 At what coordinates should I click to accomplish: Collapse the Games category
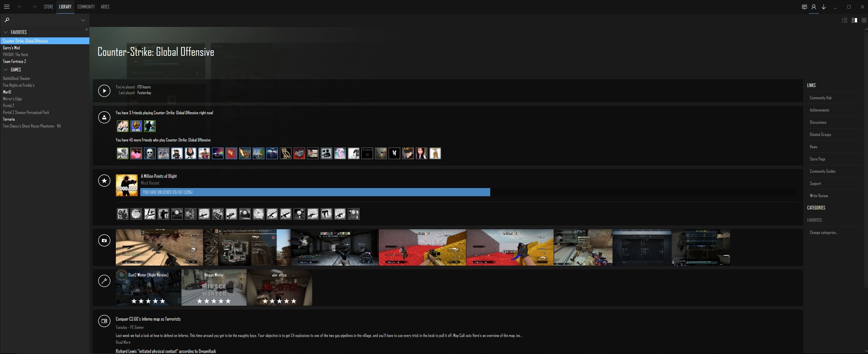5,70
